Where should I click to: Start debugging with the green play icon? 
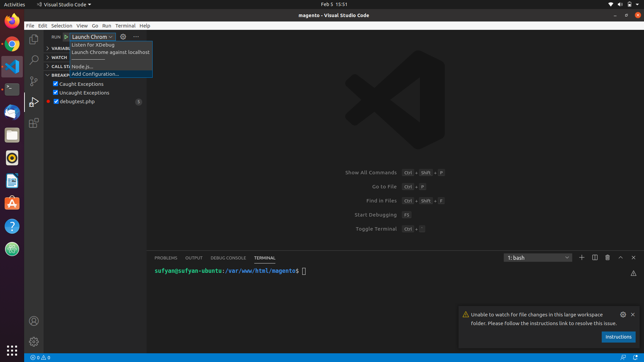(x=66, y=37)
